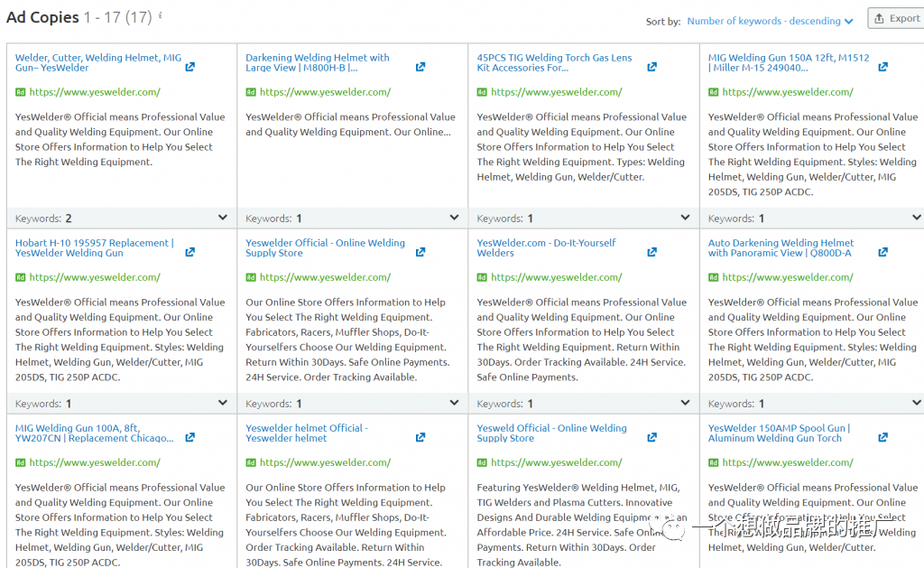This screenshot has width=924, height=568.
Task: Expand keywords for 'YesWelder.com - Do-It-Yourself Welders' ad
Action: tap(685, 403)
